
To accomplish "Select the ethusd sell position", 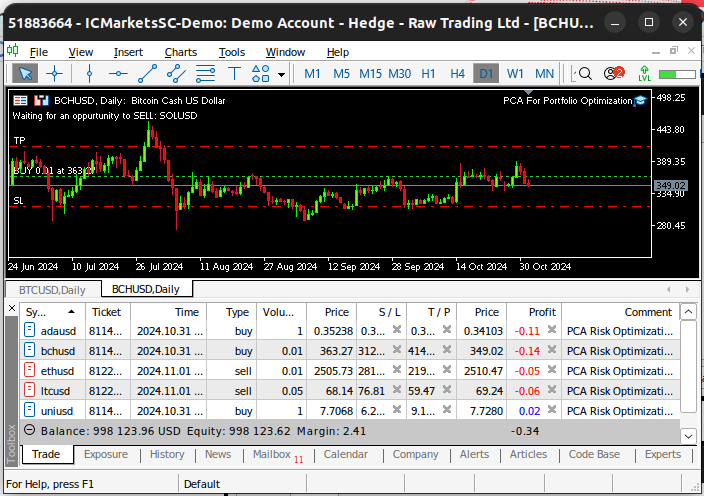I will tap(350, 371).
